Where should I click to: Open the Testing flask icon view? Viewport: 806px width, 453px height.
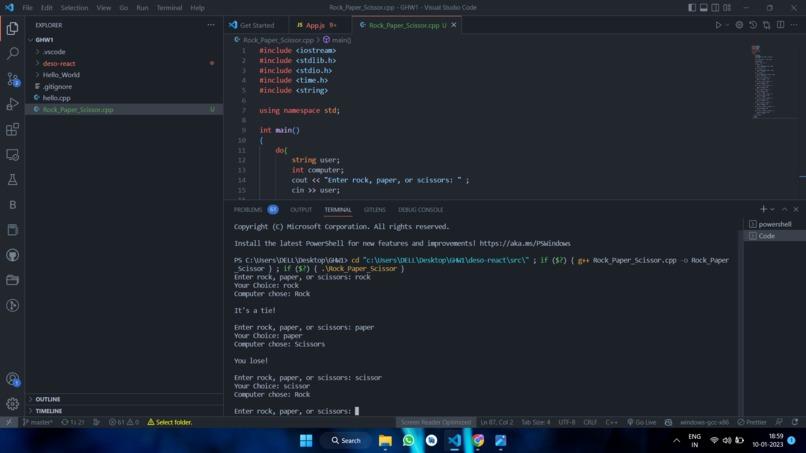click(x=12, y=179)
